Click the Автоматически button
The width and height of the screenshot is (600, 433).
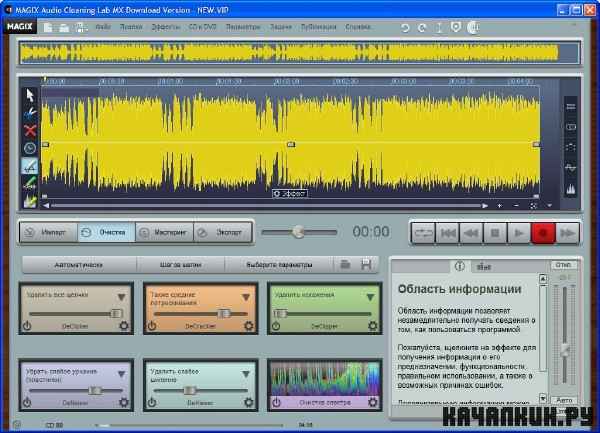tap(79, 265)
